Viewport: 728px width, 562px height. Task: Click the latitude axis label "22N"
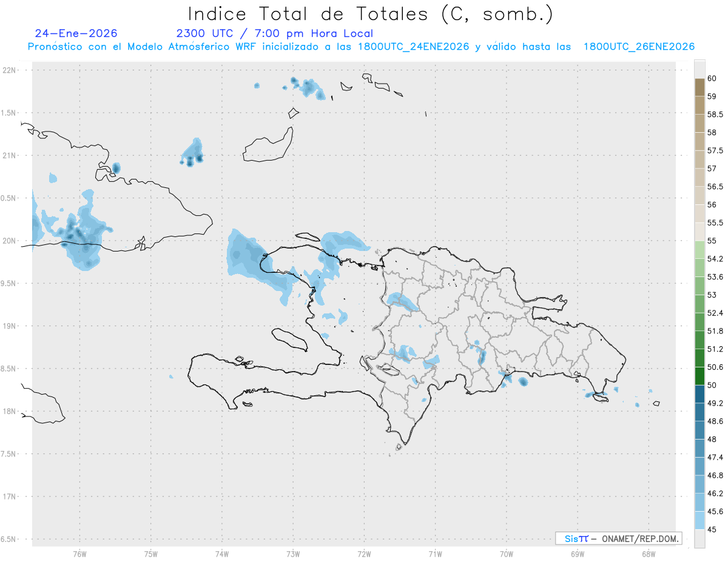(10, 70)
